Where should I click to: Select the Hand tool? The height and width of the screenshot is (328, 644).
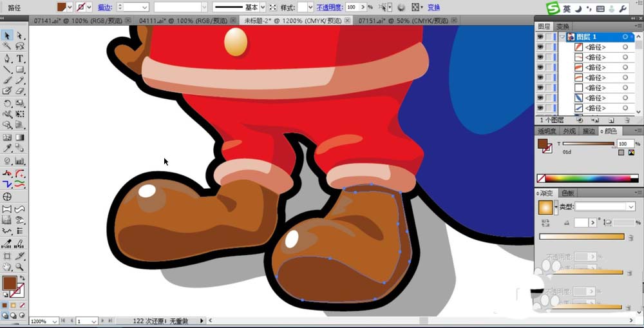(x=7, y=267)
